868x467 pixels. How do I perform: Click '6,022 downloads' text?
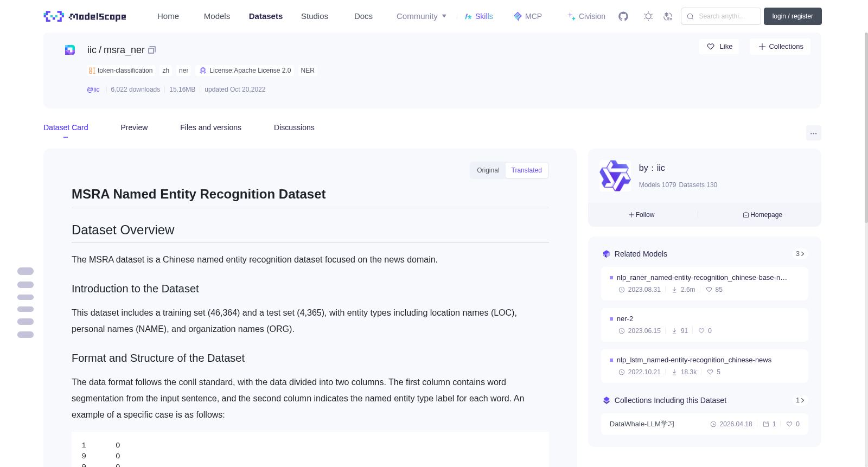click(136, 89)
